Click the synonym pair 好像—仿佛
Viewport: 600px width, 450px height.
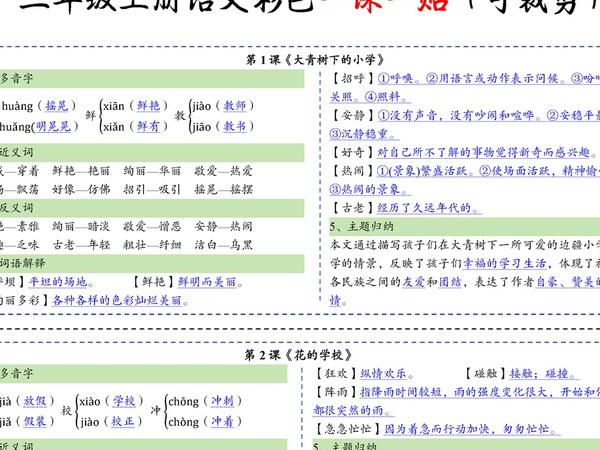(x=81, y=189)
